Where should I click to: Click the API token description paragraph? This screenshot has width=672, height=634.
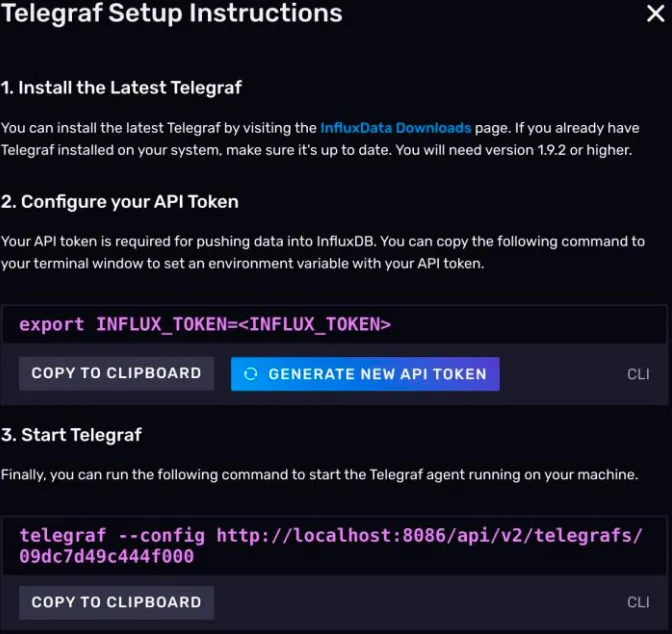(x=322, y=252)
